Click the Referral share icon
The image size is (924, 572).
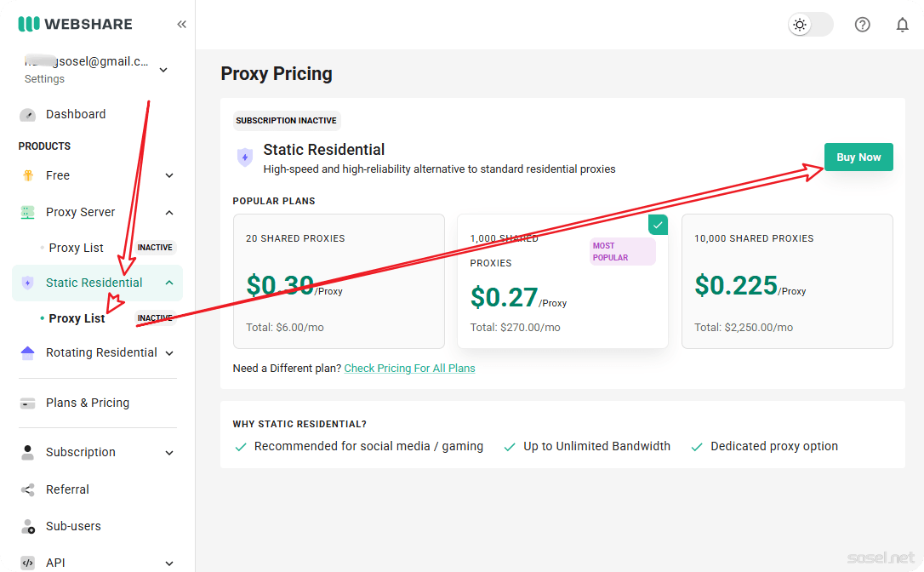(27, 490)
